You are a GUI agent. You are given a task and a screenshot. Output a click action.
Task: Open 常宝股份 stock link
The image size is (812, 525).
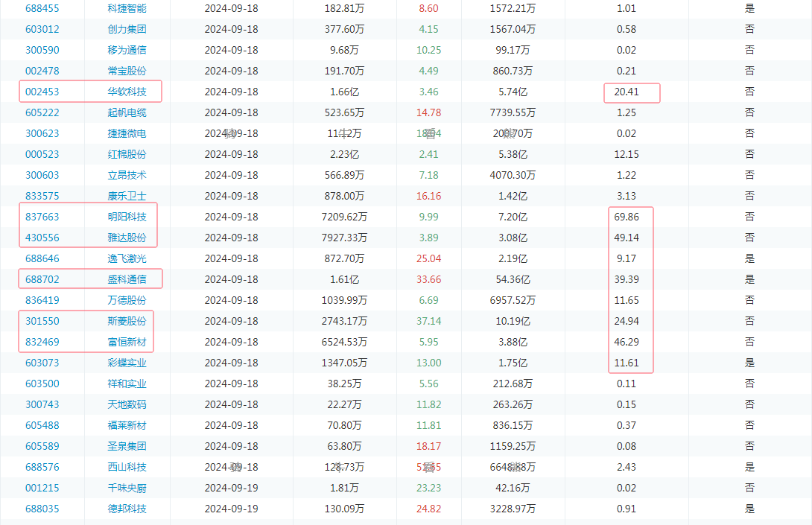[x=127, y=71]
